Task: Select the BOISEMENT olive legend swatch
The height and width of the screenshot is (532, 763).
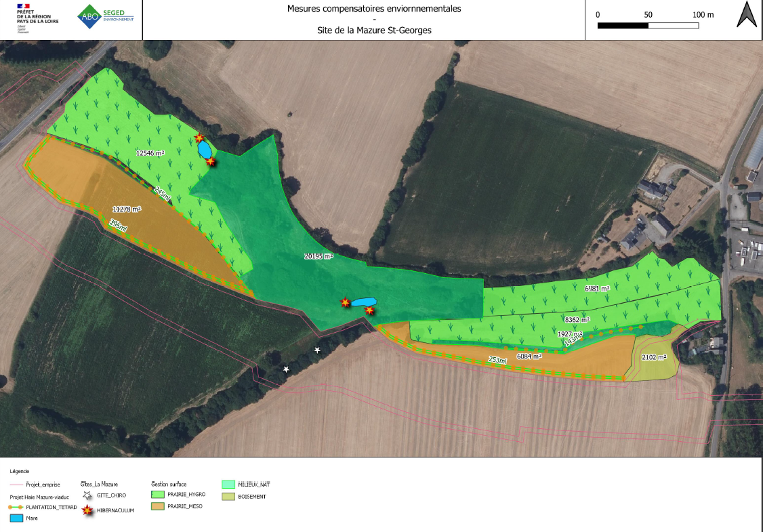Action: click(228, 497)
